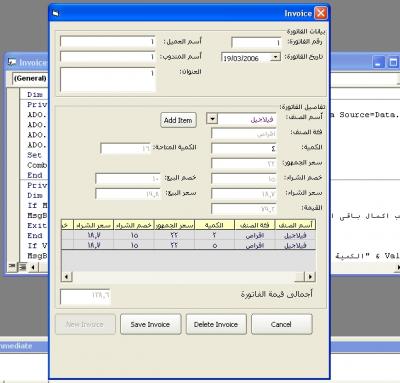Screen dimensions: 400x383
Task: Minimize the background Invoice code window
Action: (378, 62)
